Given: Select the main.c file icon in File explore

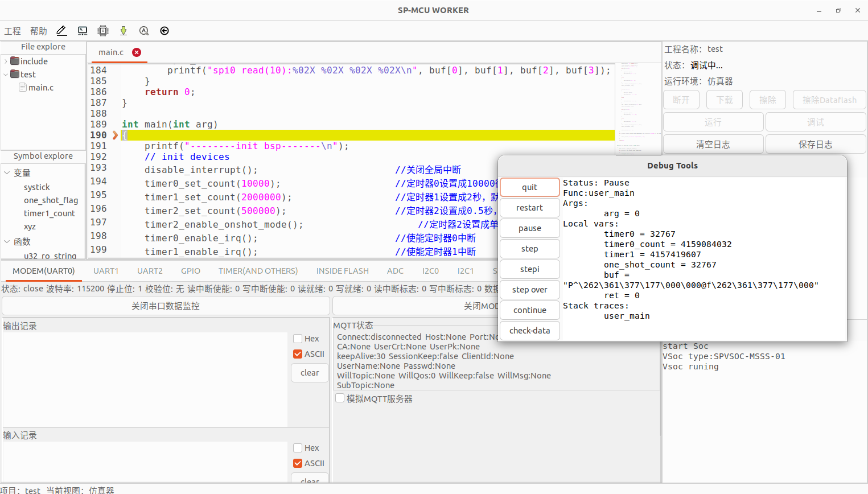Looking at the screenshot, I should 23,88.
